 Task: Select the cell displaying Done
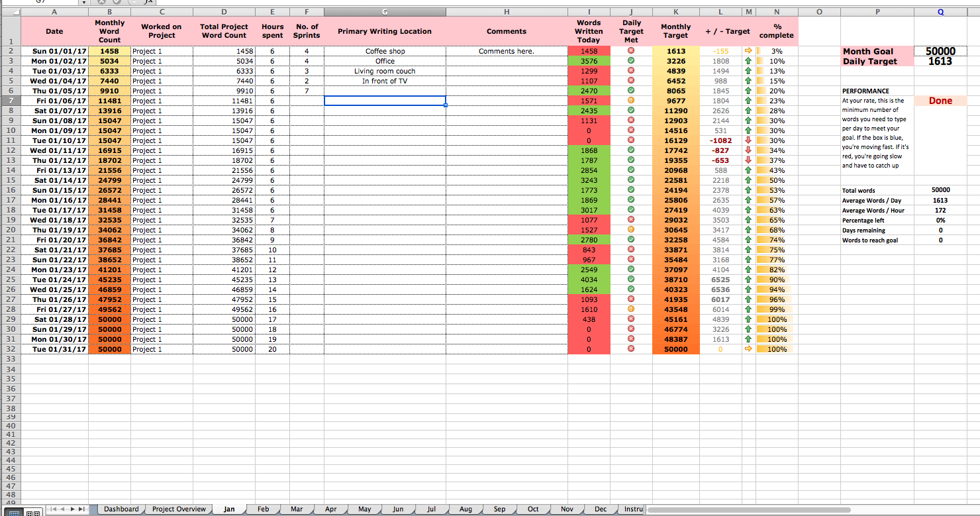[940, 99]
